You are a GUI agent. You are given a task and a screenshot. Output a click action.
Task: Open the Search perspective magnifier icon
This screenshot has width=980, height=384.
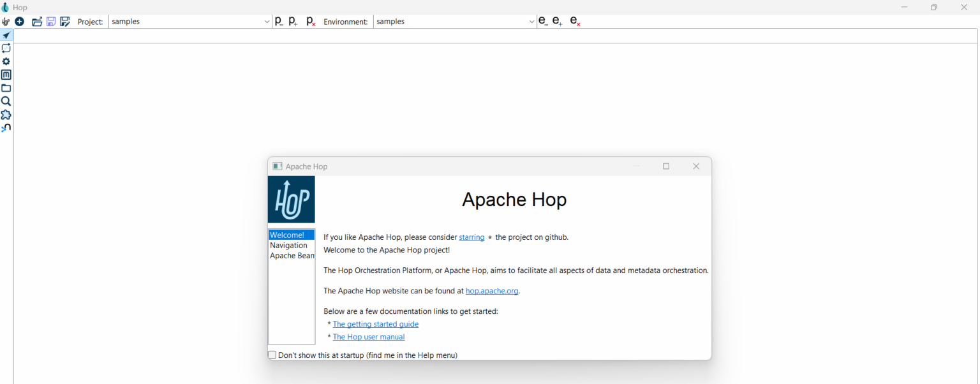coord(6,101)
